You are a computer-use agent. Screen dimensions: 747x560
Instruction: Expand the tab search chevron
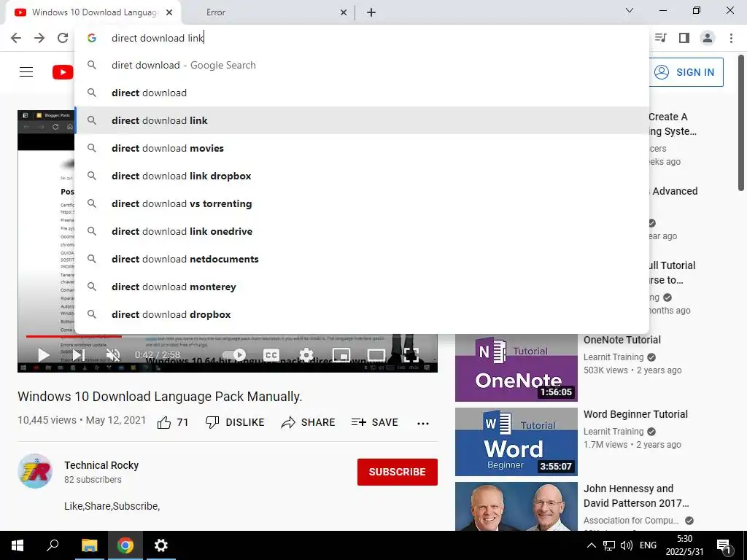point(630,10)
